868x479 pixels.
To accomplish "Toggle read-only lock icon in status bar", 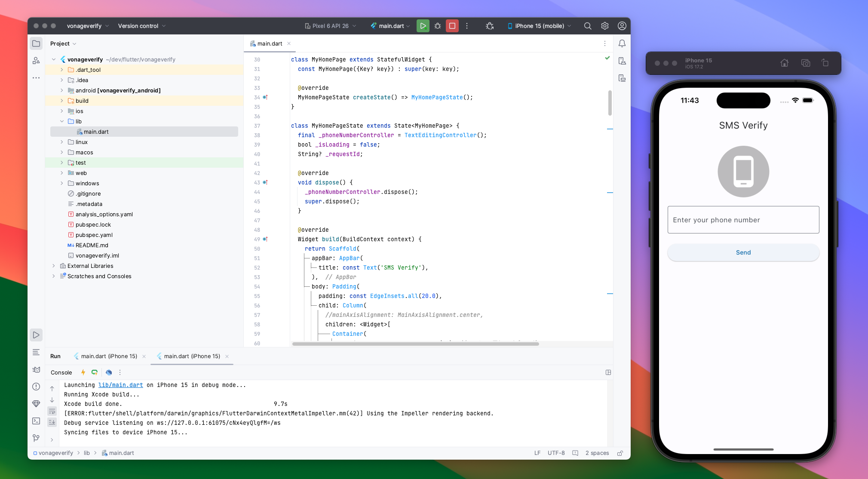I will (620, 453).
